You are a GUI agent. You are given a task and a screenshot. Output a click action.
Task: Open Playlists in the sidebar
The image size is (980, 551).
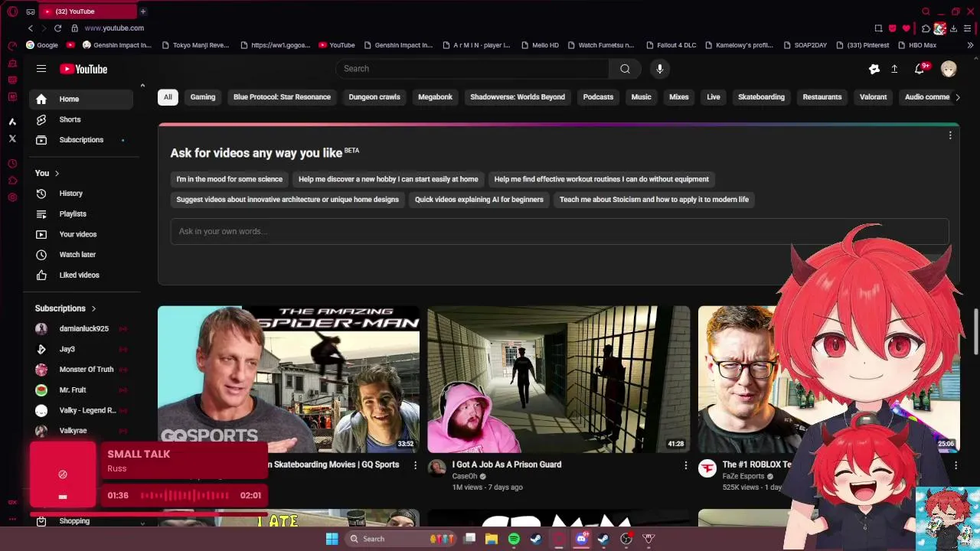pos(81,214)
